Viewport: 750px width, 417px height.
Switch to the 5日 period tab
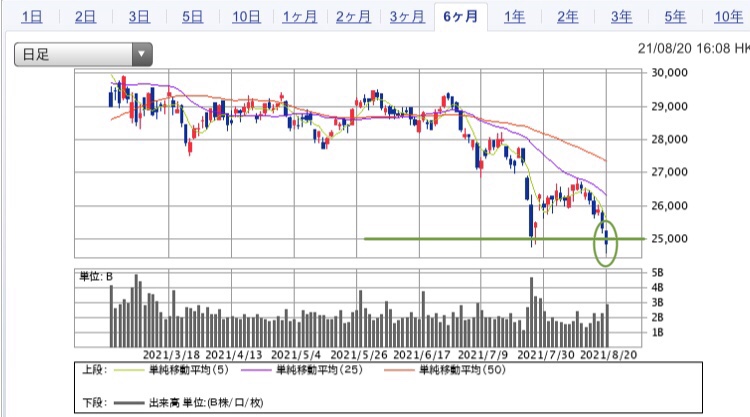tap(192, 16)
